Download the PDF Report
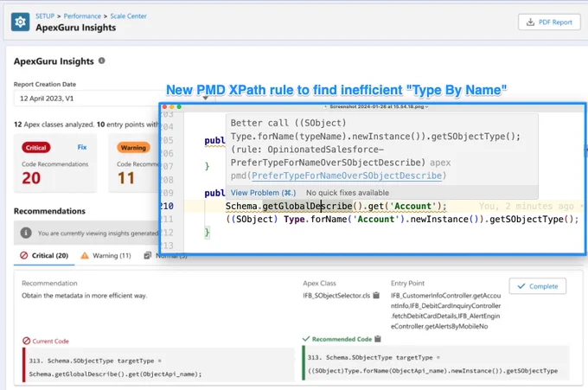 tap(549, 22)
